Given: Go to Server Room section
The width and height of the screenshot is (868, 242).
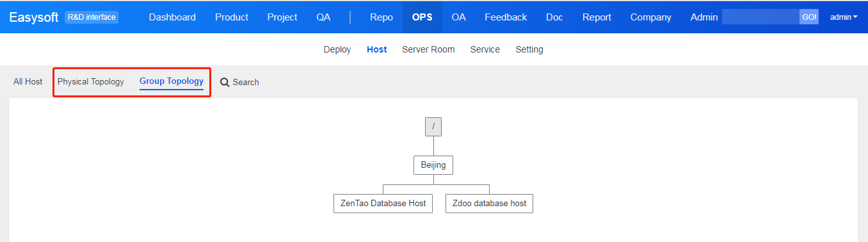Looking at the screenshot, I should (428, 49).
